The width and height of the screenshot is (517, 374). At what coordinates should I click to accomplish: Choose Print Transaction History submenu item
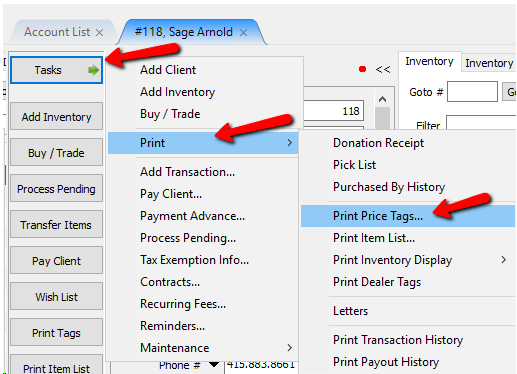(x=398, y=340)
